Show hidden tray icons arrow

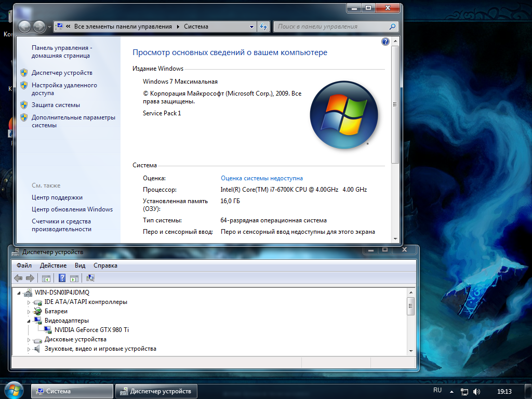point(451,392)
